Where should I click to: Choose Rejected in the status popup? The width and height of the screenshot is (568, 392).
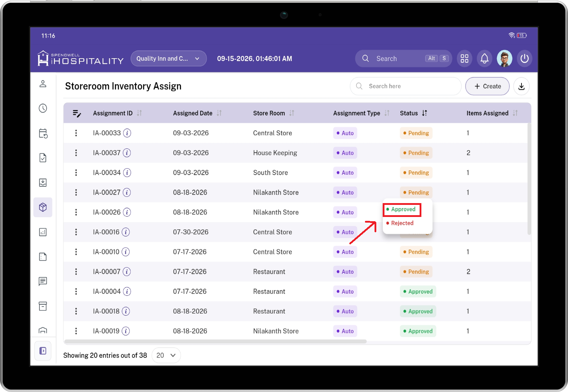[x=400, y=223]
